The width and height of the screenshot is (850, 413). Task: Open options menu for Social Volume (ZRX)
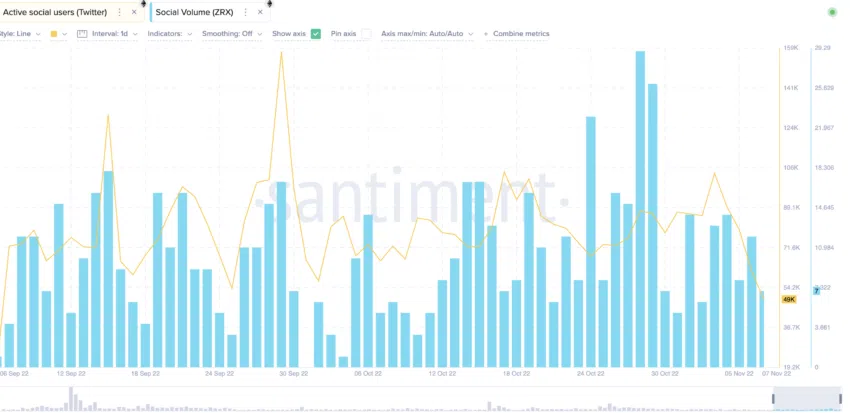[246, 12]
